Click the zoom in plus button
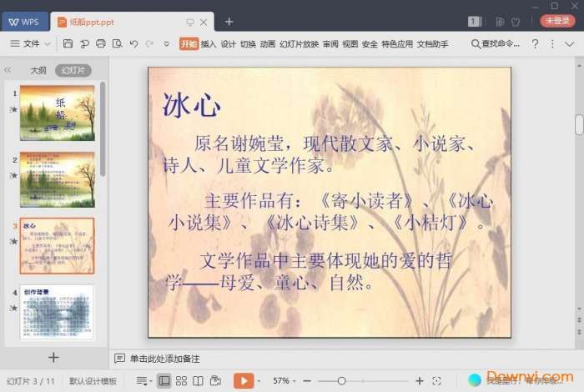The image size is (584, 392). click(420, 381)
